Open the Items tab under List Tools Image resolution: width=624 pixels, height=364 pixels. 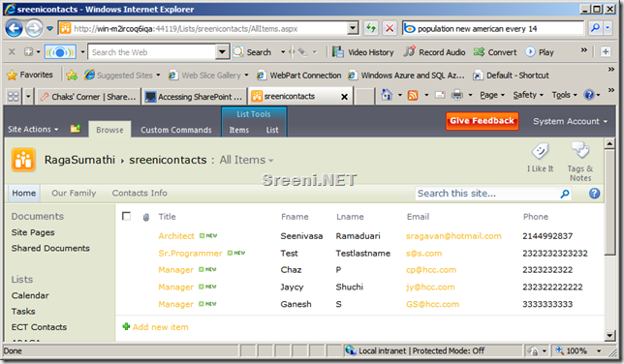point(238,130)
